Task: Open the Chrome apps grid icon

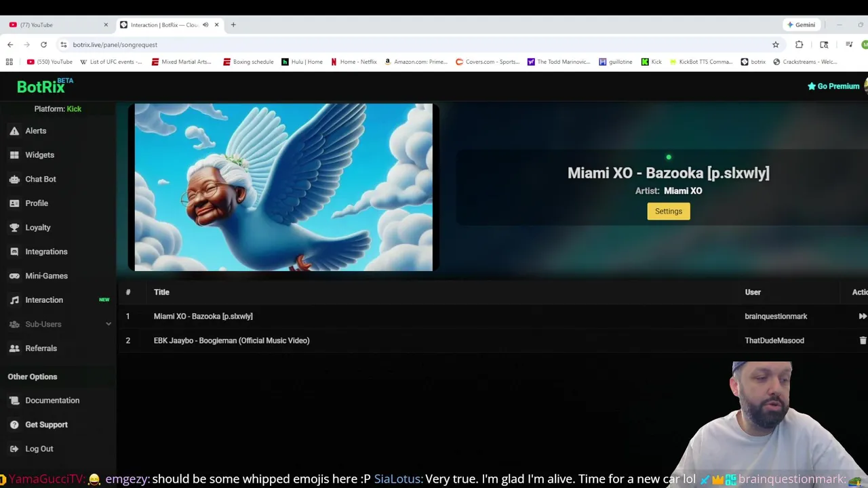Action: (9, 62)
